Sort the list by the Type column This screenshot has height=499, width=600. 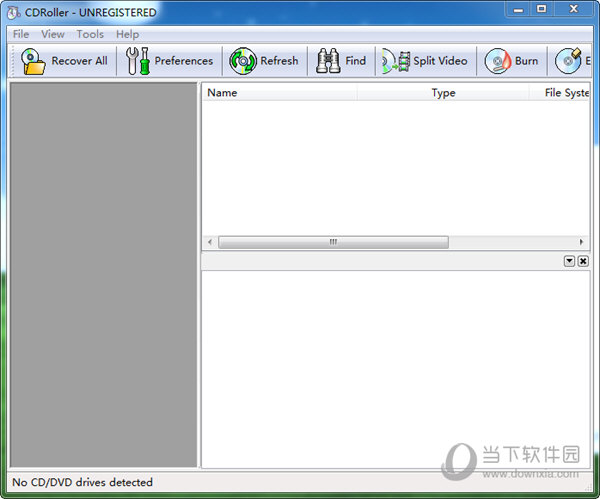(x=443, y=93)
